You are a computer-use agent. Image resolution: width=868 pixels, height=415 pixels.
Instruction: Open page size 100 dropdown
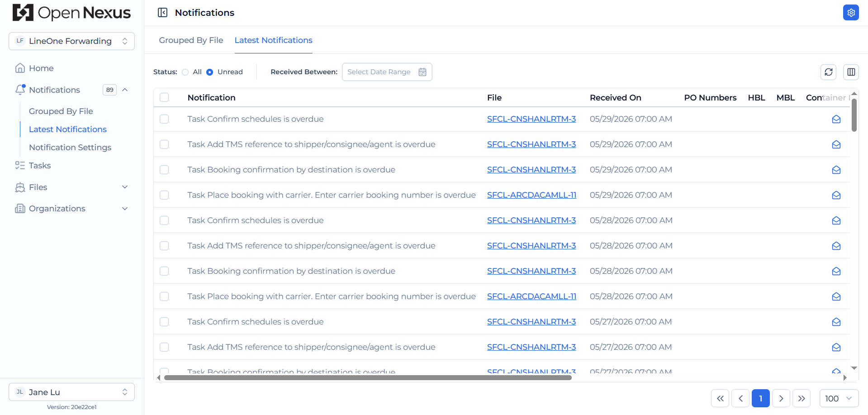(x=839, y=398)
